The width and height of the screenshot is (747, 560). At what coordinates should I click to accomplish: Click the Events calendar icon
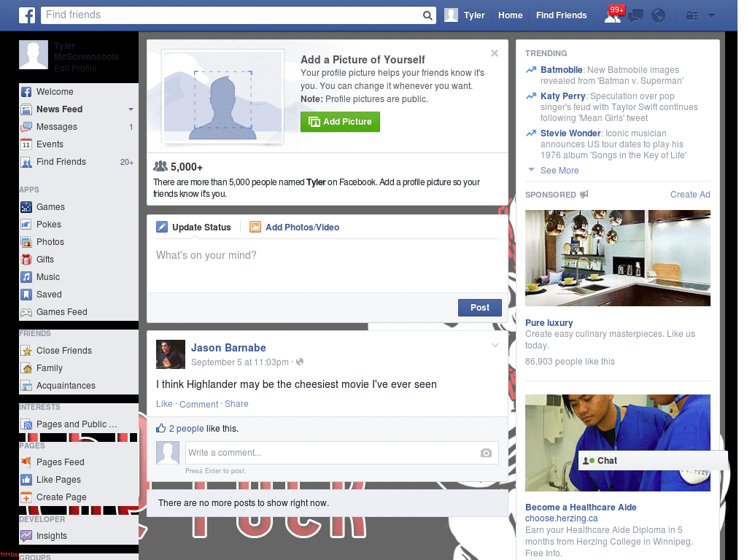(x=26, y=144)
